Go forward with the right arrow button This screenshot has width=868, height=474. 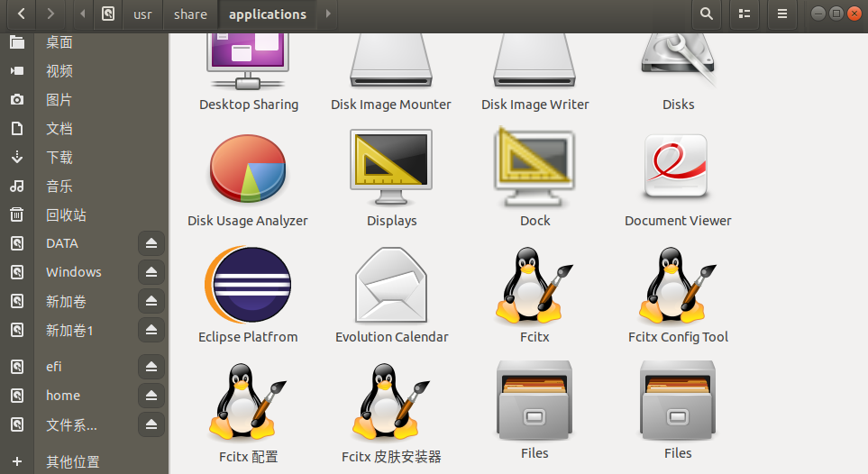[x=50, y=14]
